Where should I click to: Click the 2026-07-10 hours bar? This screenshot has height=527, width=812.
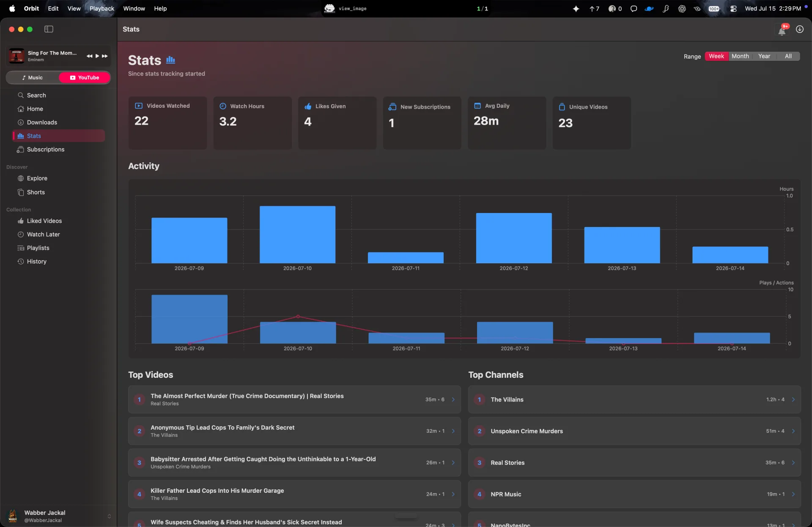(x=297, y=235)
